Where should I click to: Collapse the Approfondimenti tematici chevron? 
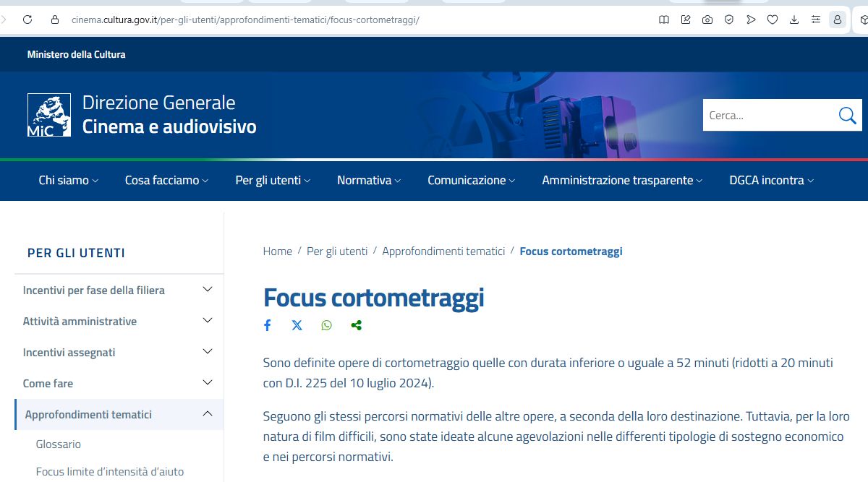pyautogui.click(x=208, y=413)
